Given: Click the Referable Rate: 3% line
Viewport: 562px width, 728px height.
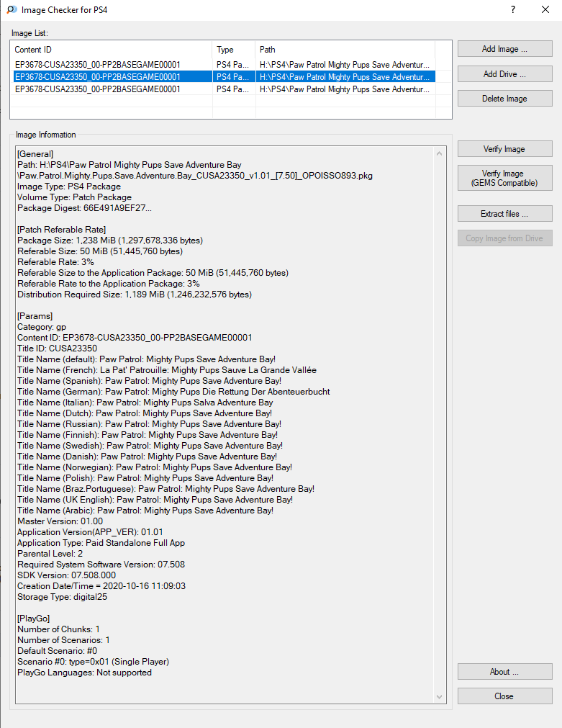Looking at the screenshot, I should (55, 262).
